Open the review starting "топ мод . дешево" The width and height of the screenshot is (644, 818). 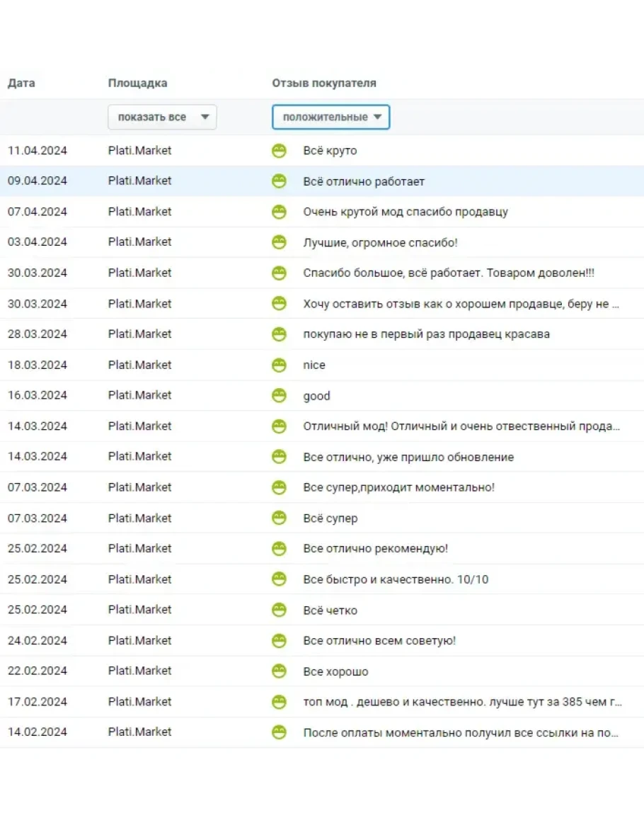pos(462,702)
